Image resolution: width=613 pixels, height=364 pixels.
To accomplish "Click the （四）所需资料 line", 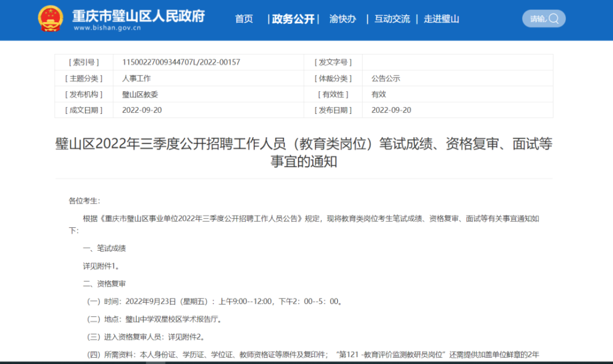I will (313, 355).
